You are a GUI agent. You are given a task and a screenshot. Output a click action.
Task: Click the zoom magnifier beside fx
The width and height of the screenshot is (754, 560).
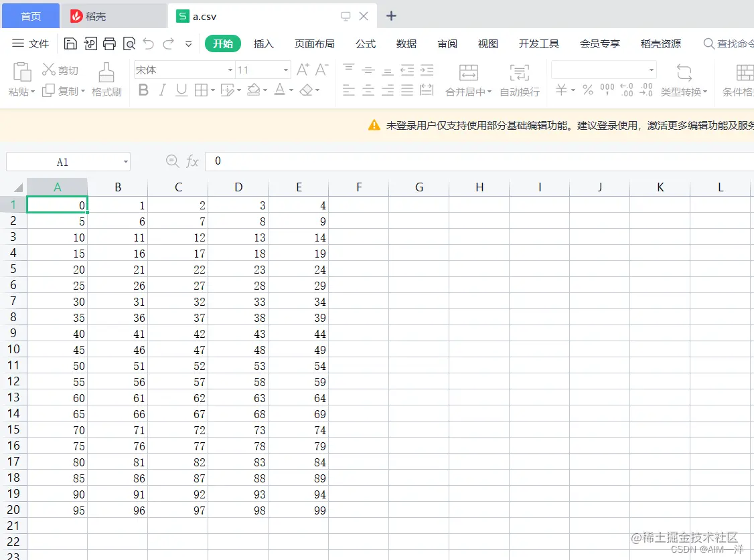coord(172,161)
